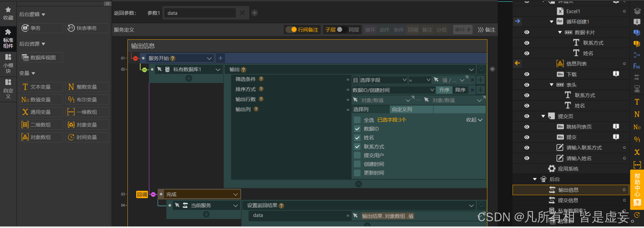Open the 数据ID/创建时间 sort field dropdown

[x=393, y=90]
